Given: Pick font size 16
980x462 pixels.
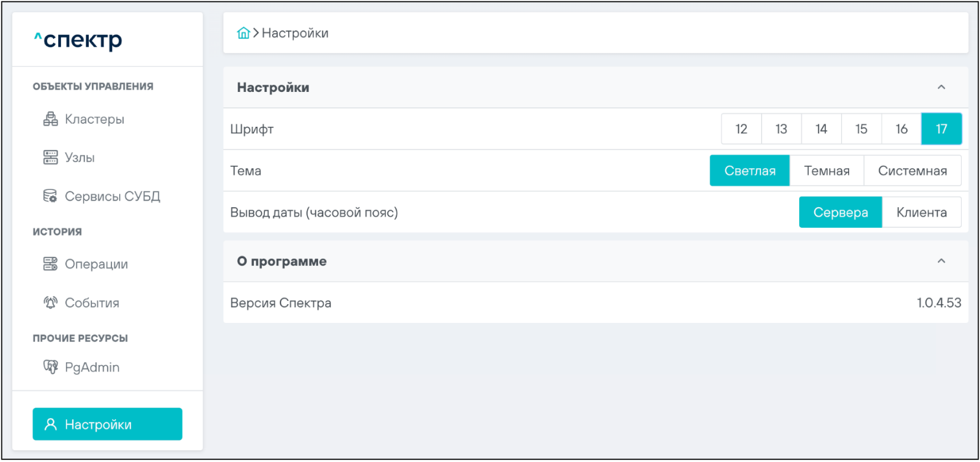Looking at the screenshot, I should (901, 129).
